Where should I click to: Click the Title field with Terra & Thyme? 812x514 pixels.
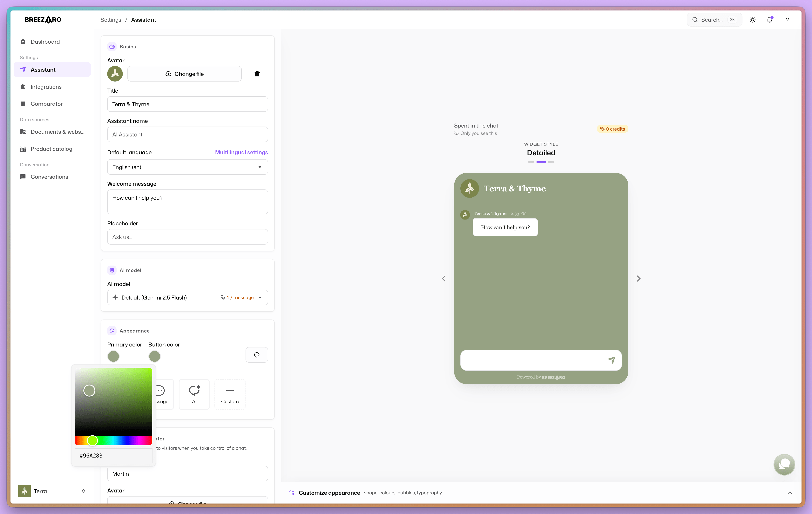coord(187,104)
